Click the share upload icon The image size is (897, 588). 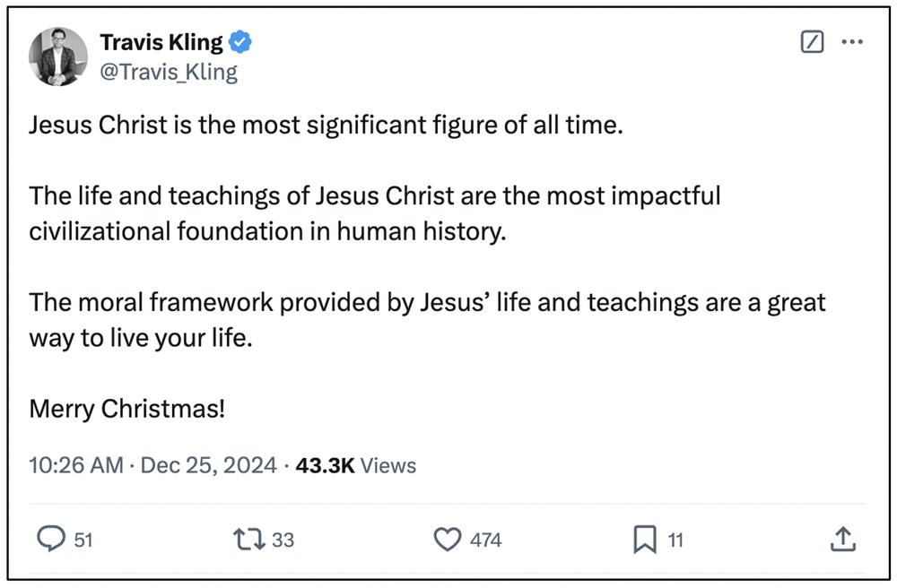coord(843,539)
